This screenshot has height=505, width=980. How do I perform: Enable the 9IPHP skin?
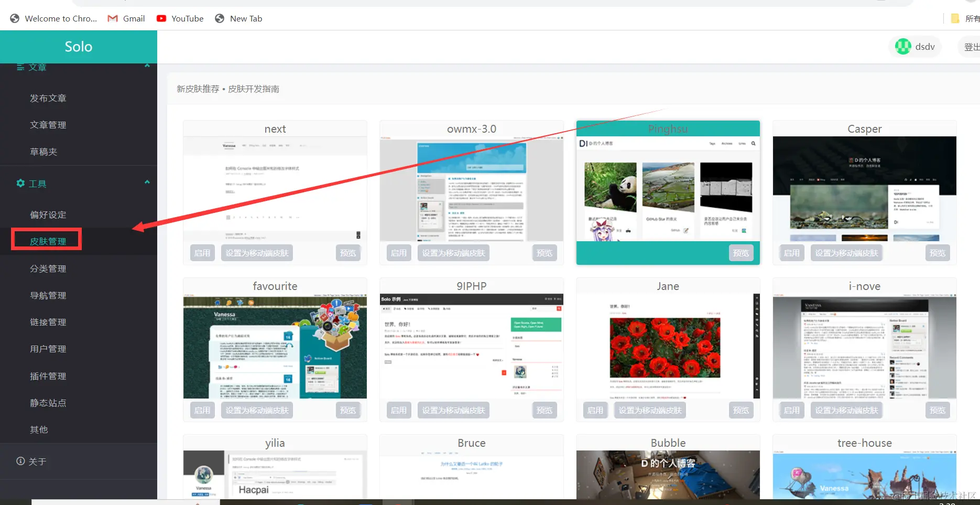[x=399, y=410]
